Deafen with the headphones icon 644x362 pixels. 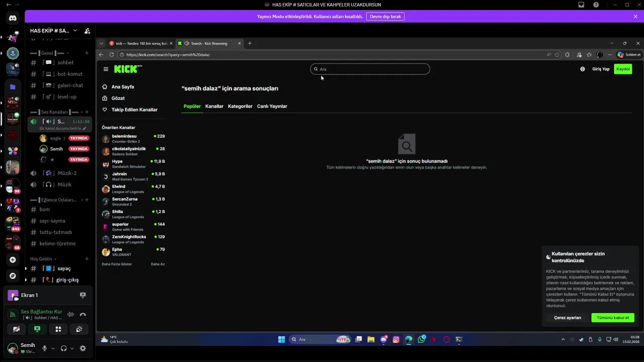(63, 348)
